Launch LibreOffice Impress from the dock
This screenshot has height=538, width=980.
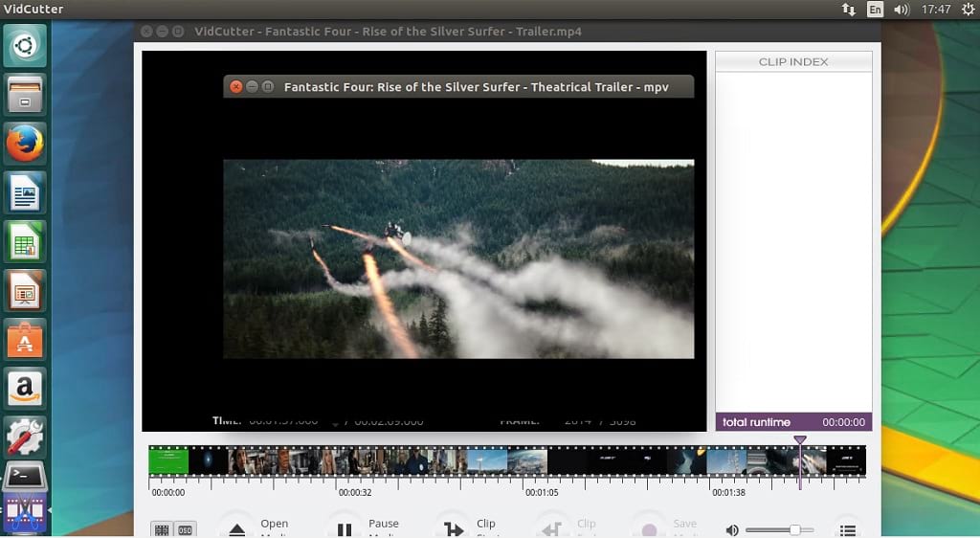click(25, 291)
